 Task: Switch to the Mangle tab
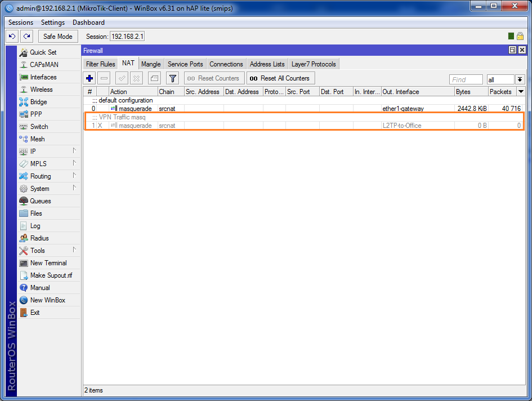pos(151,64)
